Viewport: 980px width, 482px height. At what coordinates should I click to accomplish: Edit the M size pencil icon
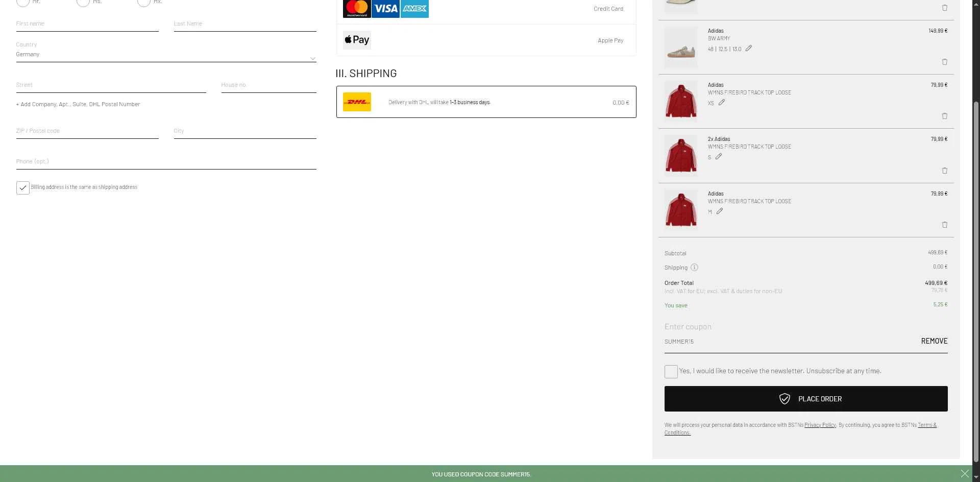[x=720, y=211]
